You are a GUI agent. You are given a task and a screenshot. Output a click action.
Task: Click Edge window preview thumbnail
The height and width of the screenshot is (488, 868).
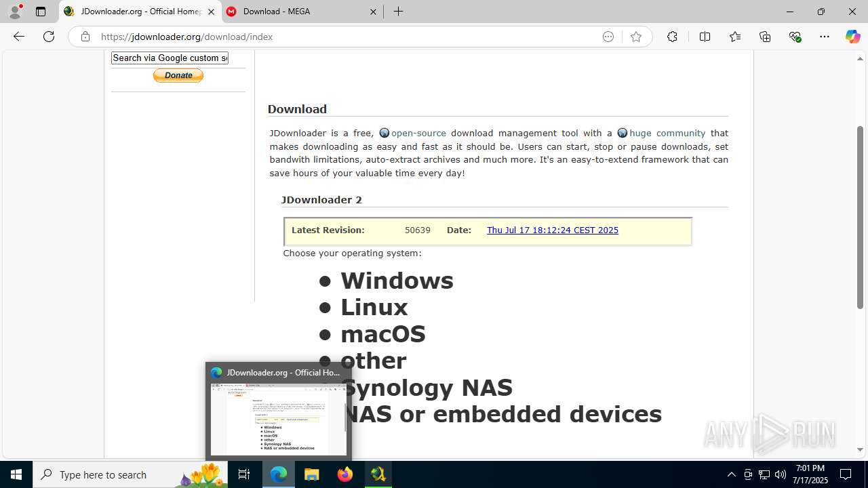pyautogui.click(x=278, y=418)
